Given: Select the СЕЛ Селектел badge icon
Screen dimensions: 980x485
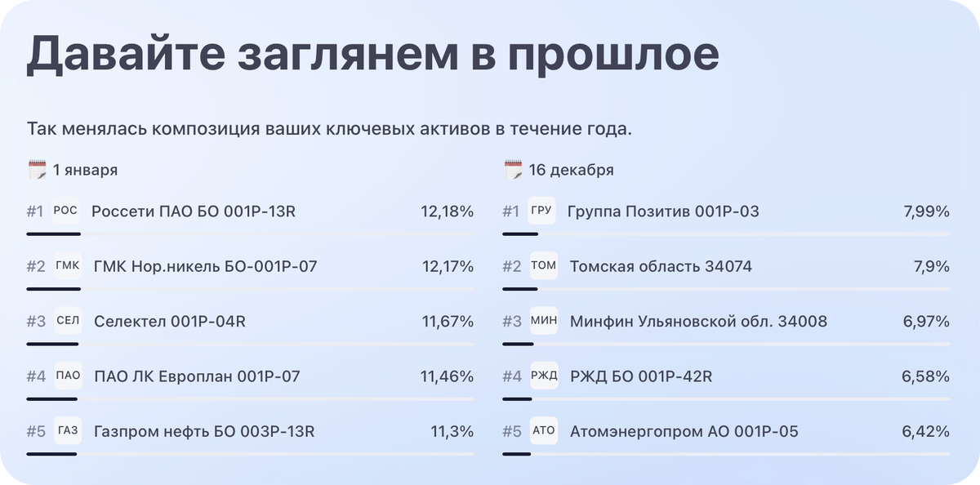Looking at the screenshot, I should point(68,321).
